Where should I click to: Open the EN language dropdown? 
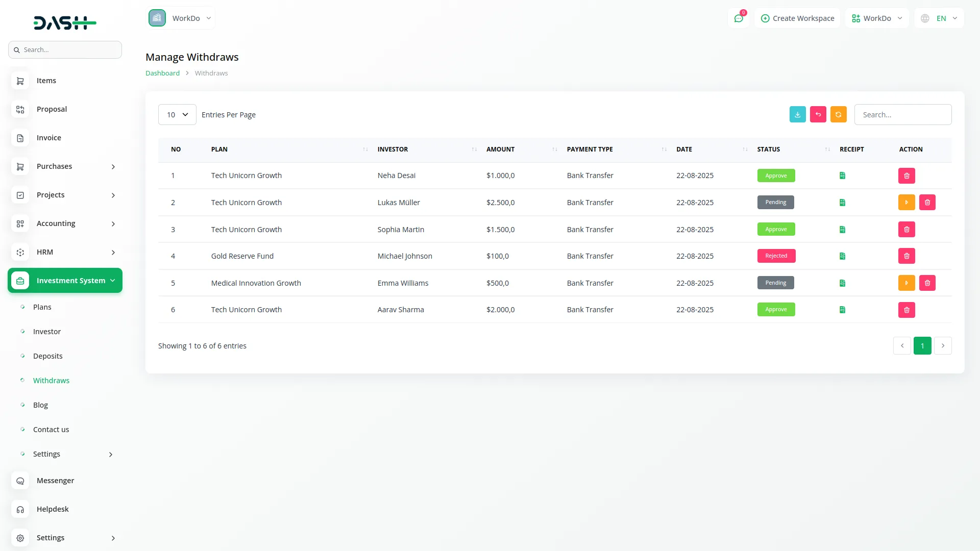coord(940,18)
